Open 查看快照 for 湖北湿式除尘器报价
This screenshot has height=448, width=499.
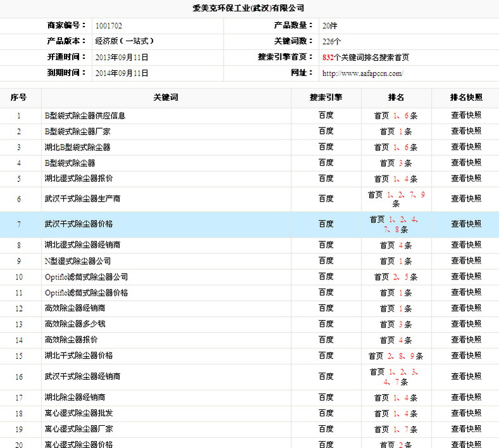click(466, 179)
